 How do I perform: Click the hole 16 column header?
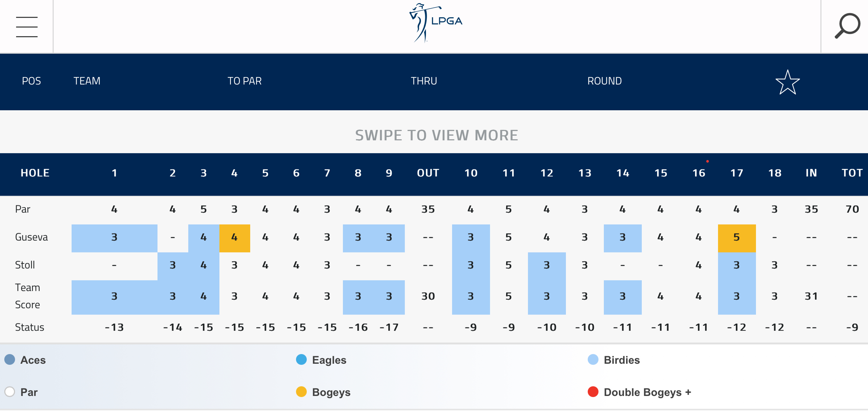[698, 173]
